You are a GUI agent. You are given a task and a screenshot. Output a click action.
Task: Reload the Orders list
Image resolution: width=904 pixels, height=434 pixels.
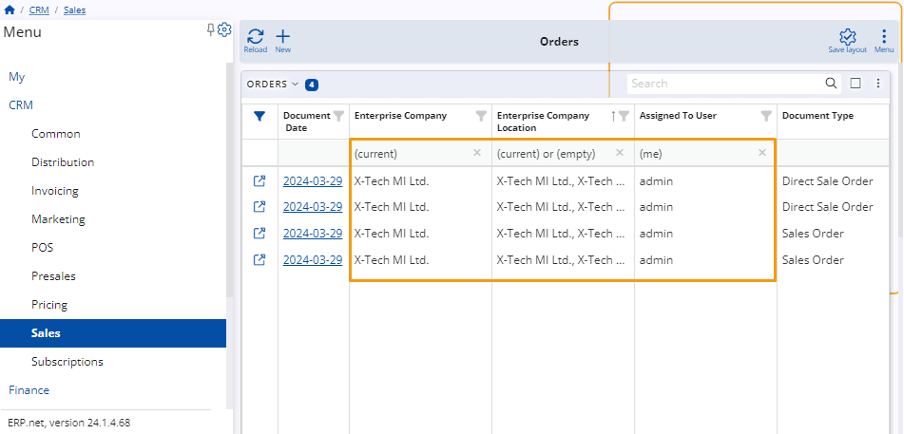255,41
